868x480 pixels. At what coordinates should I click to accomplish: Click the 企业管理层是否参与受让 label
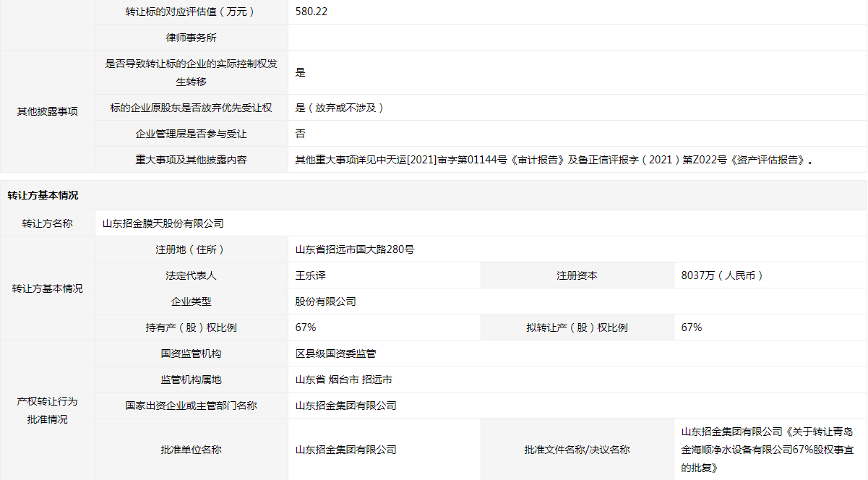[191, 134]
